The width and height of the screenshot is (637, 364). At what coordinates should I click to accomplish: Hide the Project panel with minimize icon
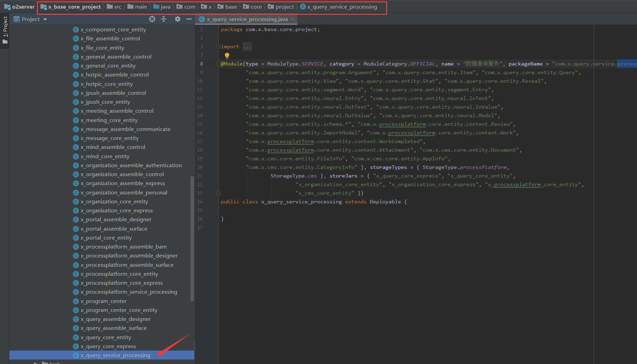[189, 19]
